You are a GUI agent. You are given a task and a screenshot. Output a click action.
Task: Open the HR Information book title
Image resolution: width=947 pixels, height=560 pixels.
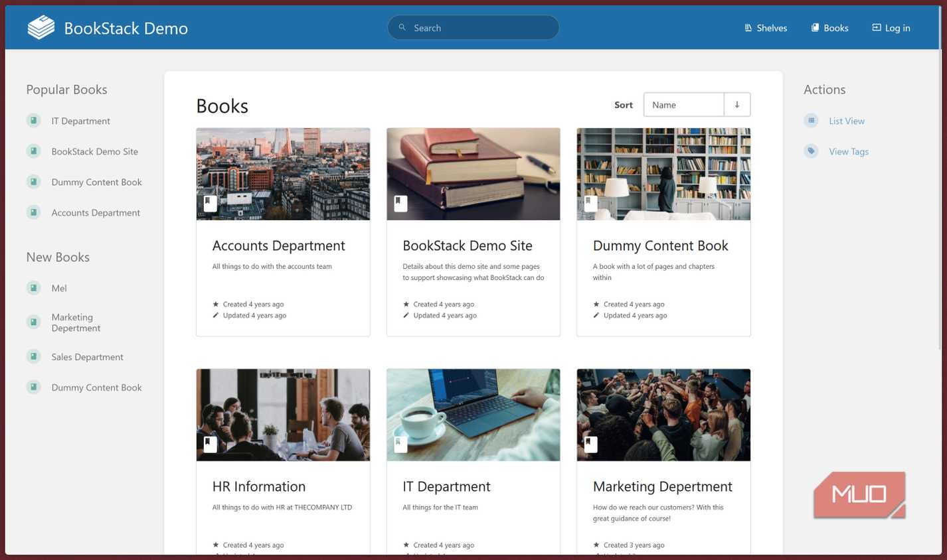point(259,486)
